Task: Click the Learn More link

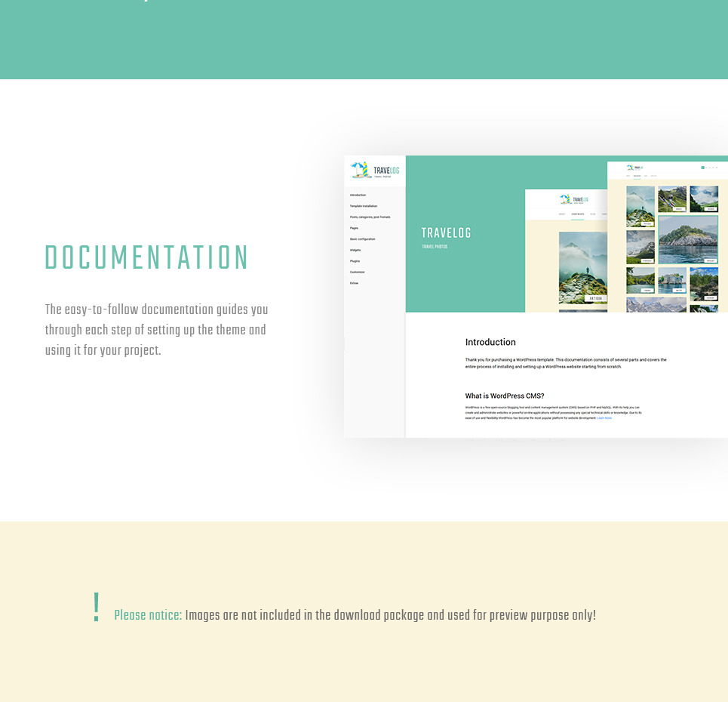Action: pyautogui.click(x=604, y=418)
